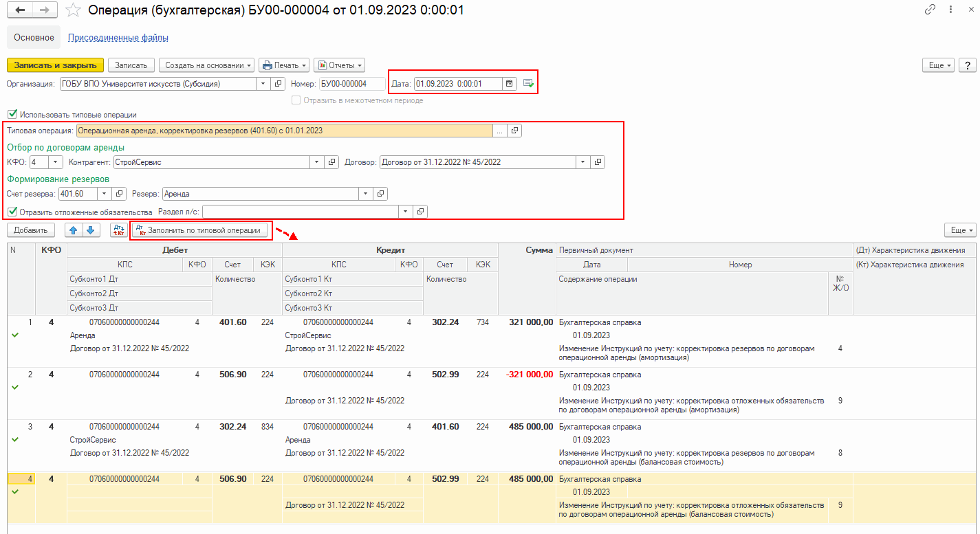
Task: Expand the Раздел л/с dropdown
Action: click(x=406, y=212)
